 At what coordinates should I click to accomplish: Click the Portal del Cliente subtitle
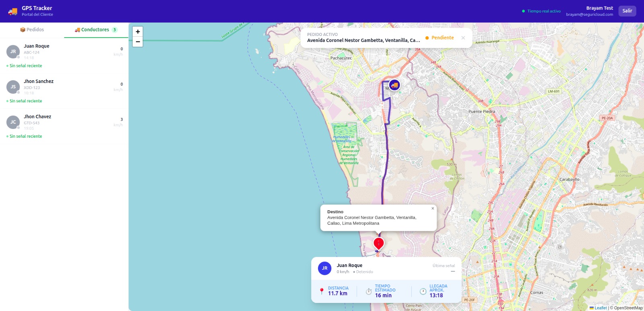37,15
